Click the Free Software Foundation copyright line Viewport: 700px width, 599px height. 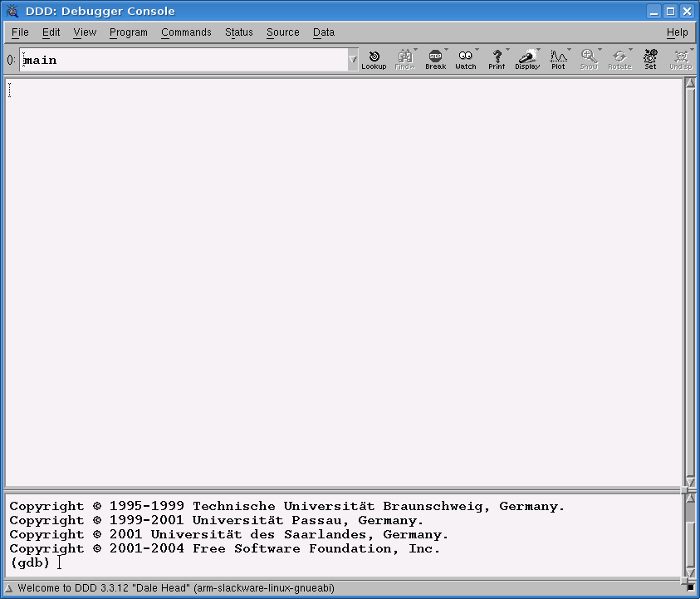[224, 548]
